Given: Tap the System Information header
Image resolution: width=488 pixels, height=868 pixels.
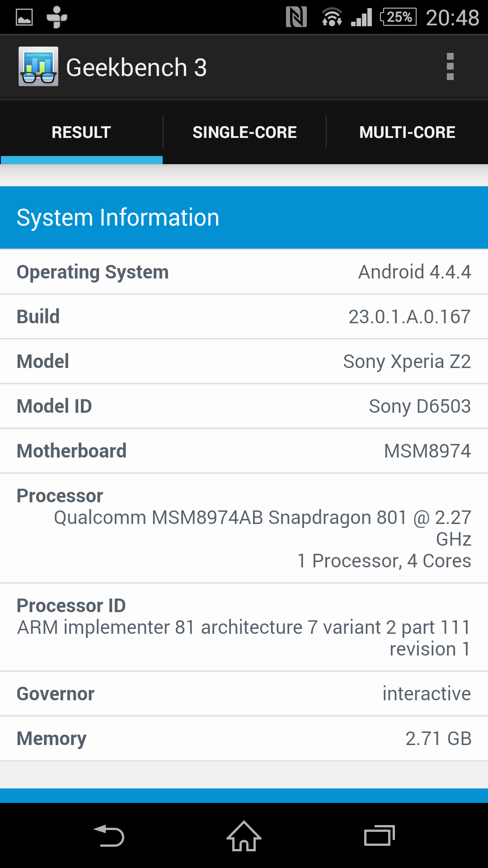Looking at the screenshot, I should (x=244, y=217).
